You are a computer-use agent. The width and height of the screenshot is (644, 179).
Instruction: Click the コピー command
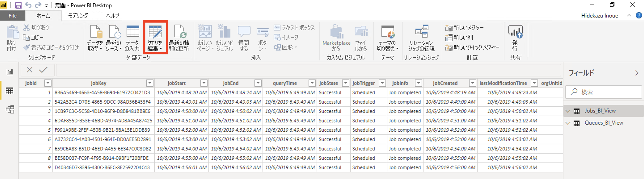point(33,37)
